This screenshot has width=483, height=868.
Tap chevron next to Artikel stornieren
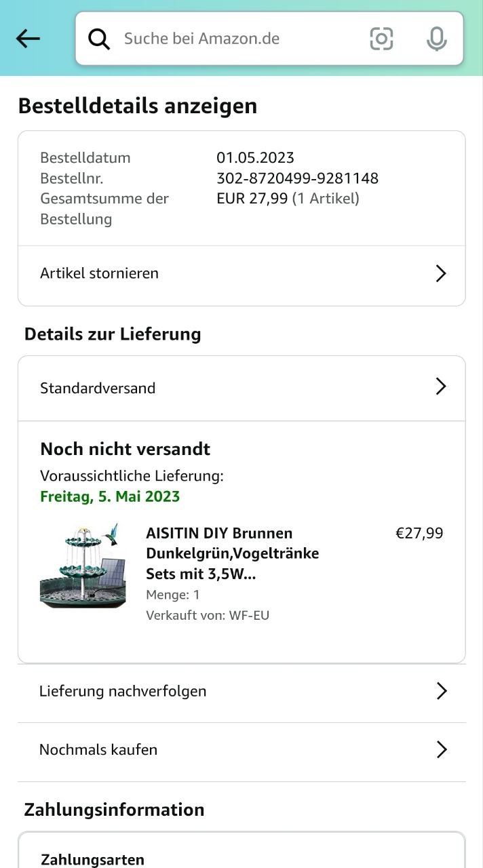[441, 273]
